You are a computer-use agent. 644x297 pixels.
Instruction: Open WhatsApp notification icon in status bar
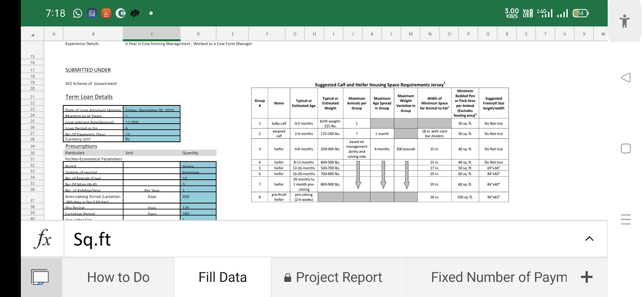pyautogui.click(x=77, y=13)
